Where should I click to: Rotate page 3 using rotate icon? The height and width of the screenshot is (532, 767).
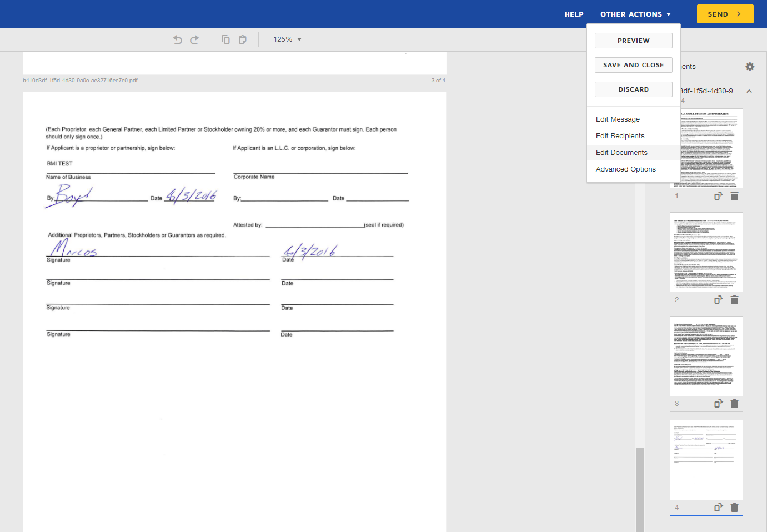[x=718, y=404]
